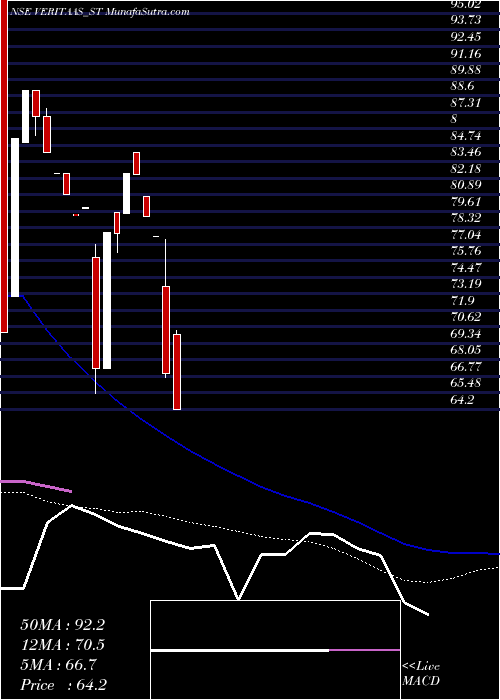Select the 79.61 price axis label
Image resolution: width=500 pixels, height=700 pixels.
(466, 202)
